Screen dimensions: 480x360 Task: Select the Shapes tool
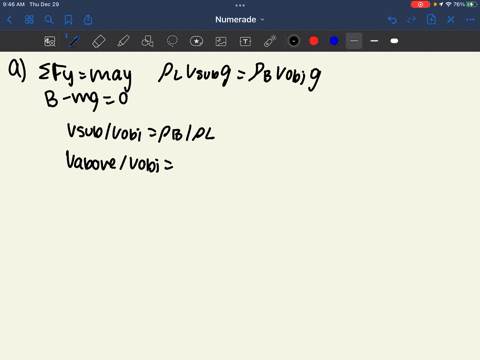coord(148,41)
